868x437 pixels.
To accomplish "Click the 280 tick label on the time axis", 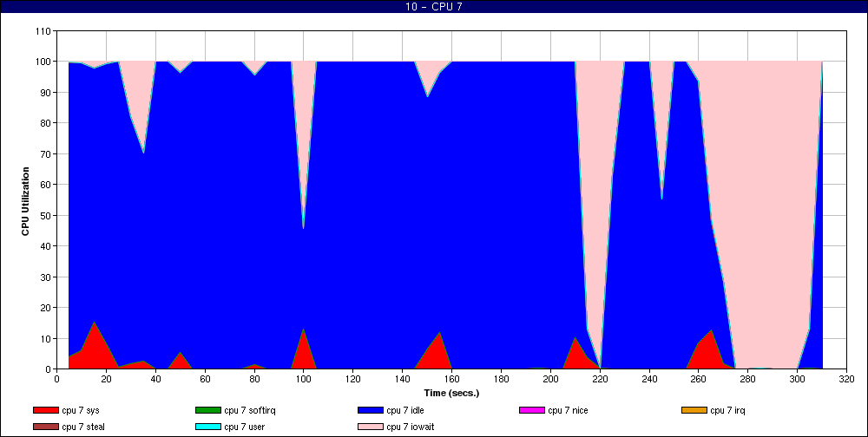I will pos(748,379).
